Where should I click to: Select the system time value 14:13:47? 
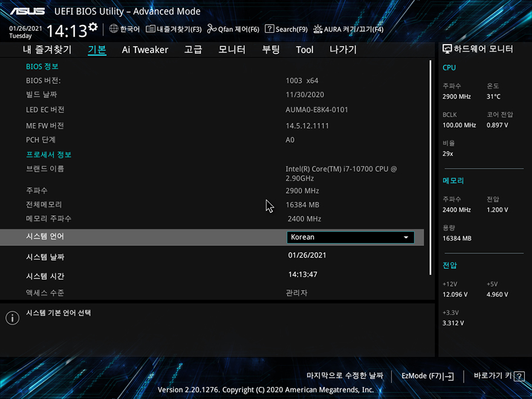[303, 274]
